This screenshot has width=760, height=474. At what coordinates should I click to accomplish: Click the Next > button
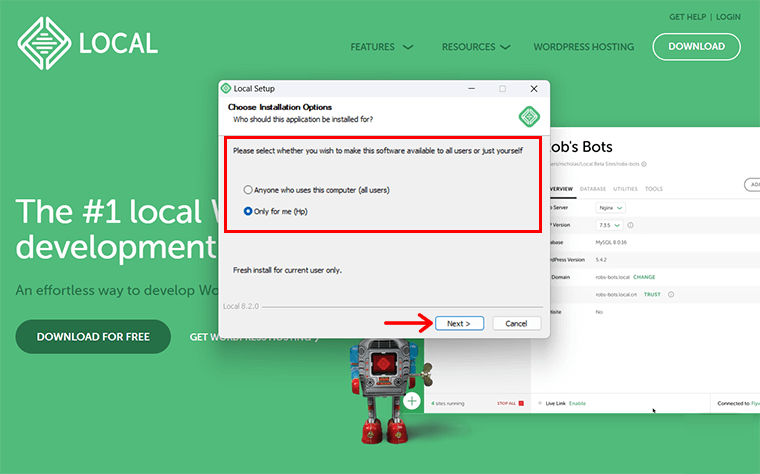459,323
